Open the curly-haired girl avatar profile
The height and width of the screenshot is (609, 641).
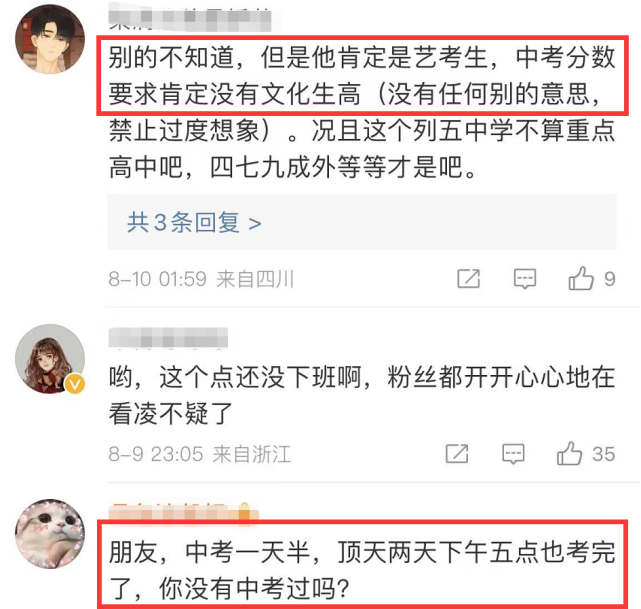[50, 359]
